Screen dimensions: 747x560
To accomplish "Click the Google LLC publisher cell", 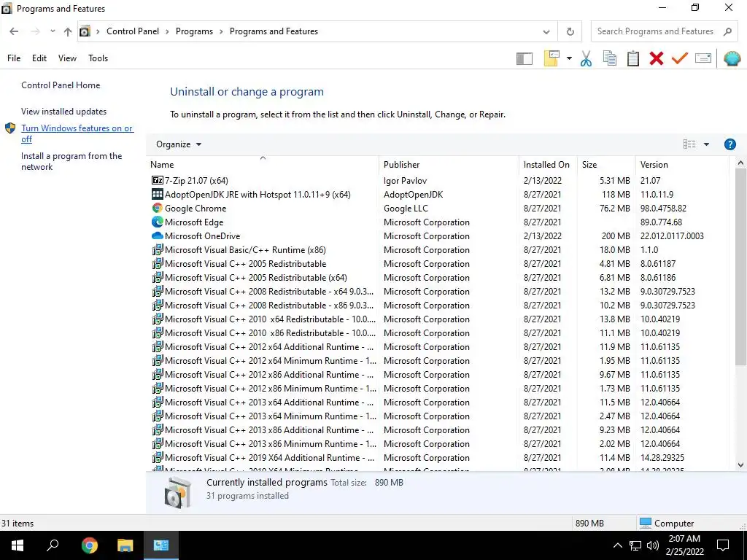I will pyautogui.click(x=406, y=208).
